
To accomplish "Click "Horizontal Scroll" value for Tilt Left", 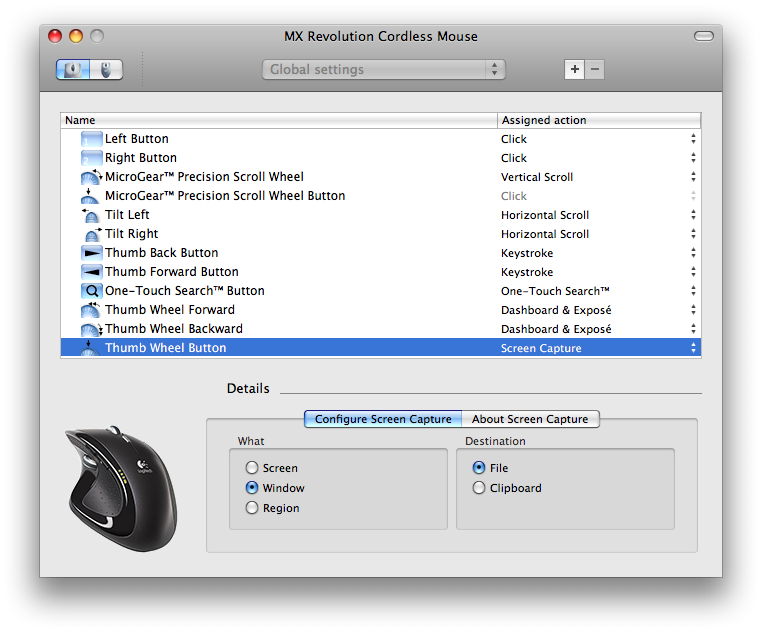I will tap(545, 215).
